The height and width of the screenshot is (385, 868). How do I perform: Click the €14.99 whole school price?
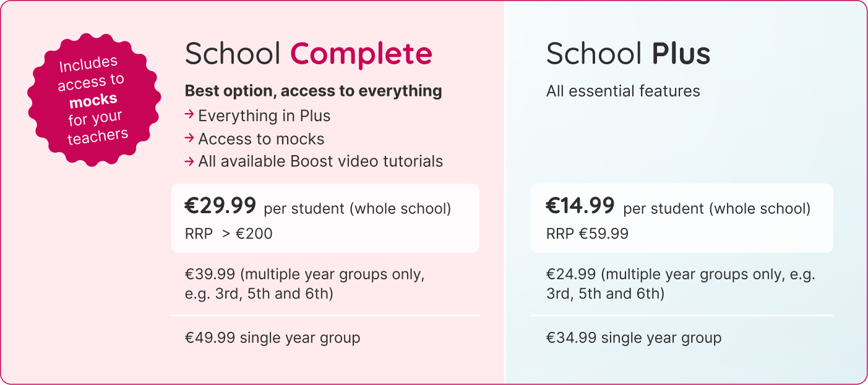pyautogui.click(x=580, y=206)
